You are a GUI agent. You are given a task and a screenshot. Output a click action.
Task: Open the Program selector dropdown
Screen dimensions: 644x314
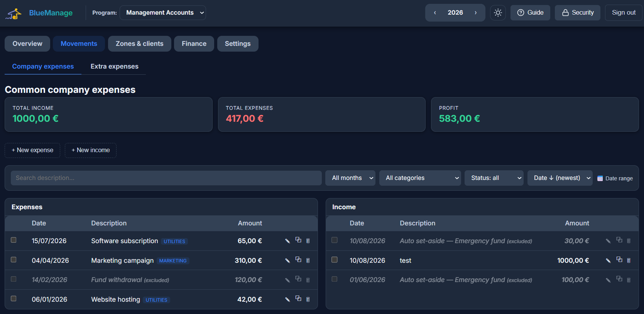[163, 13]
